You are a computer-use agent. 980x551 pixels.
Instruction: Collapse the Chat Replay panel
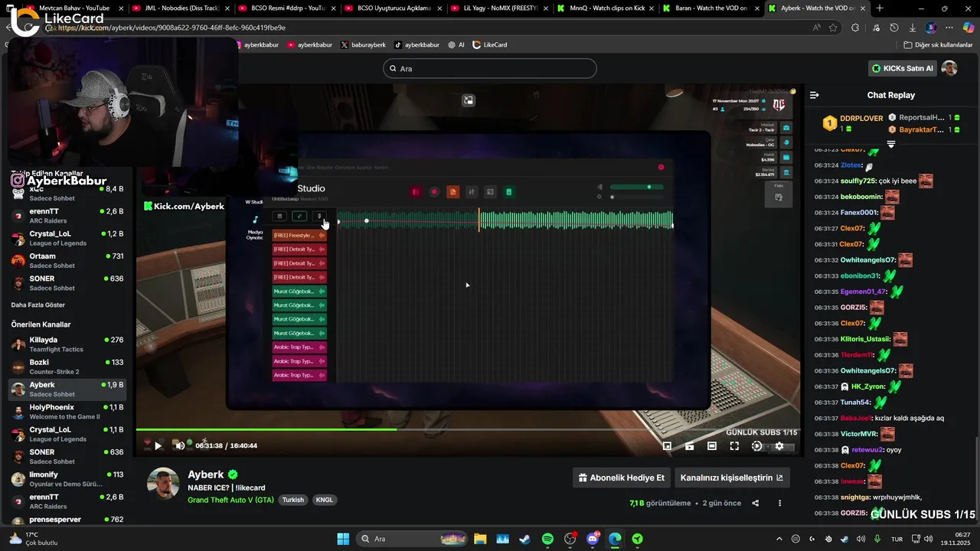(814, 95)
